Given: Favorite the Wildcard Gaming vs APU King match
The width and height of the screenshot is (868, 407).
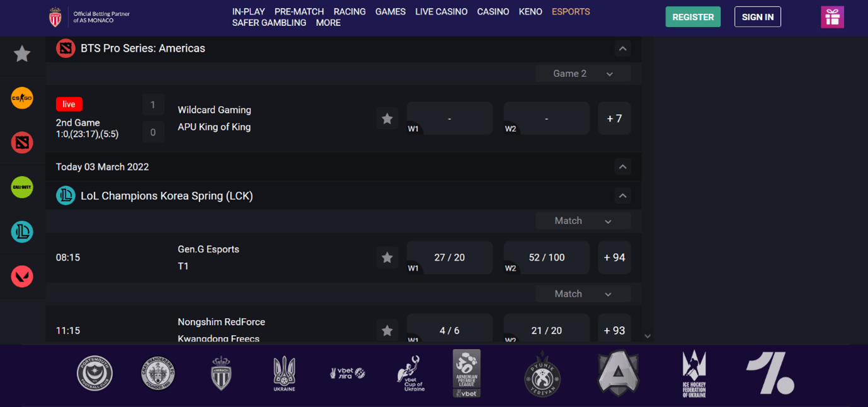Looking at the screenshot, I should (x=387, y=118).
